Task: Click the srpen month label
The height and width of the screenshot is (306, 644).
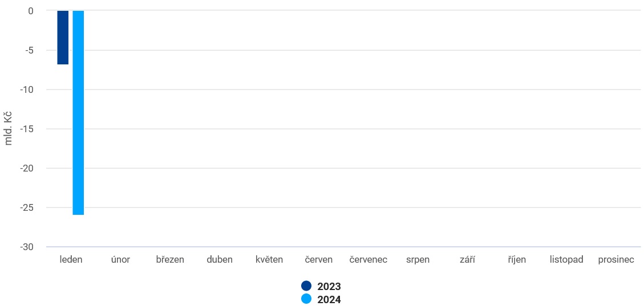Action: pyautogui.click(x=418, y=260)
